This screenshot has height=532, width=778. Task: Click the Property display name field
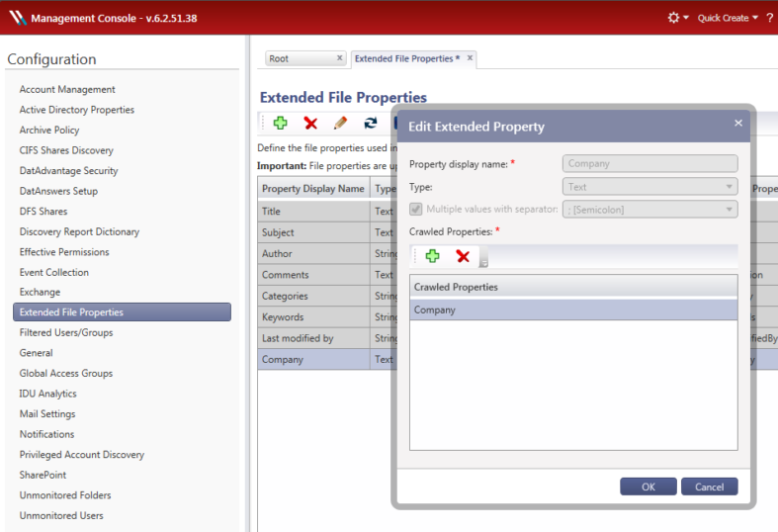[650, 163]
